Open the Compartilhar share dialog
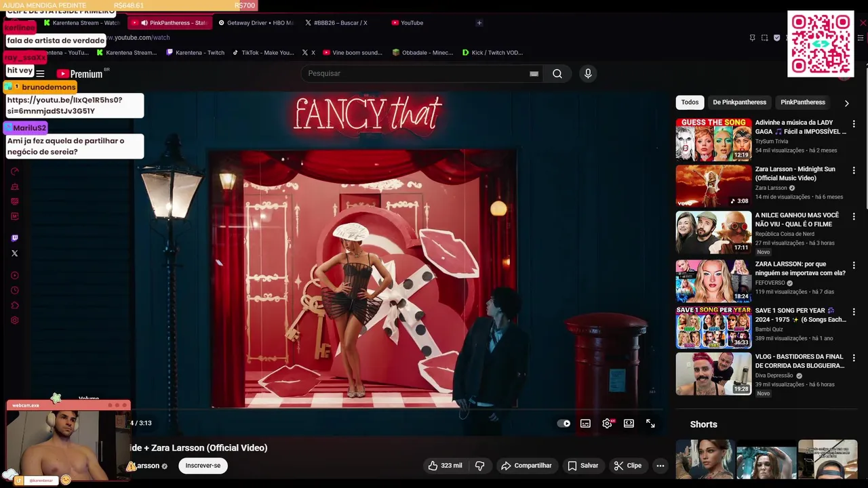The height and width of the screenshot is (488, 868). click(x=526, y=466)
